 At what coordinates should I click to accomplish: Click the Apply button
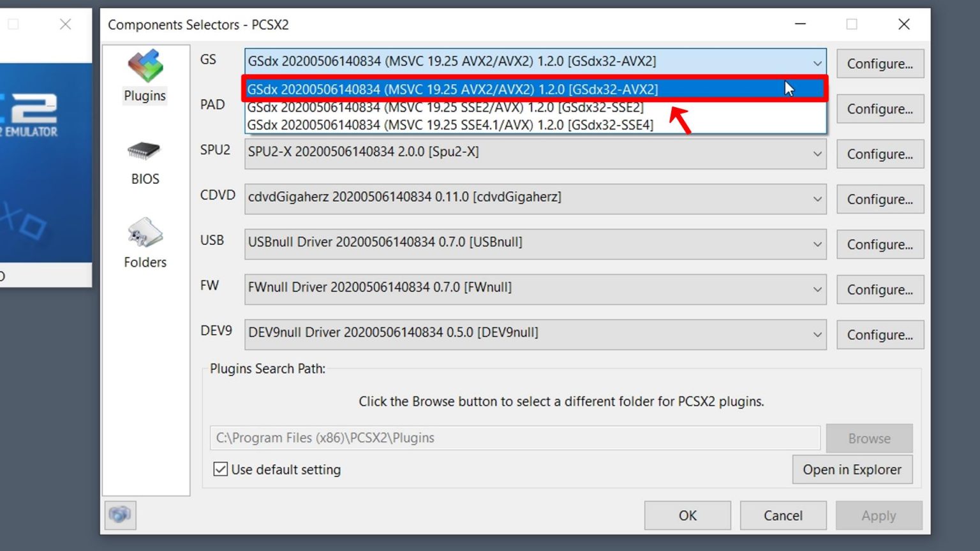click(x=879, y=515)
